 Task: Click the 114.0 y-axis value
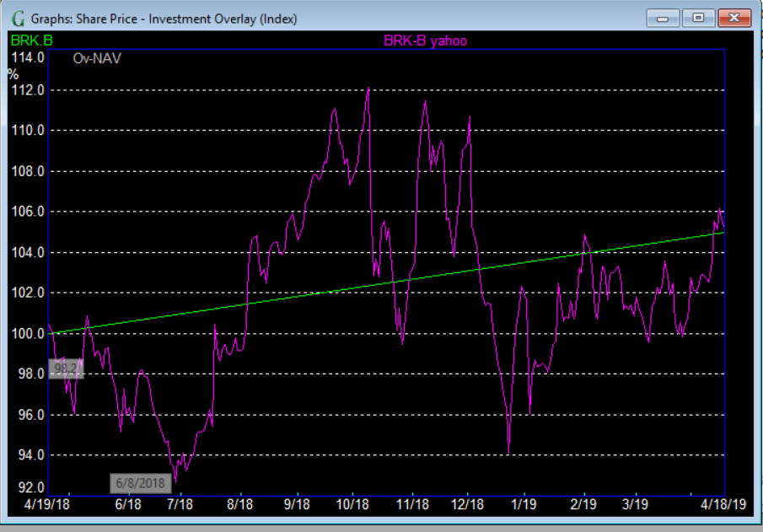(x=28, y=57)
